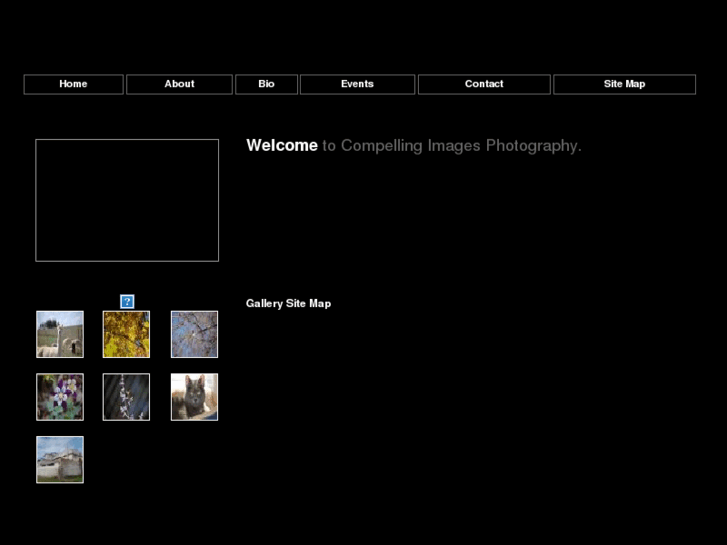Open the Bio navigation item

(266, 84)
